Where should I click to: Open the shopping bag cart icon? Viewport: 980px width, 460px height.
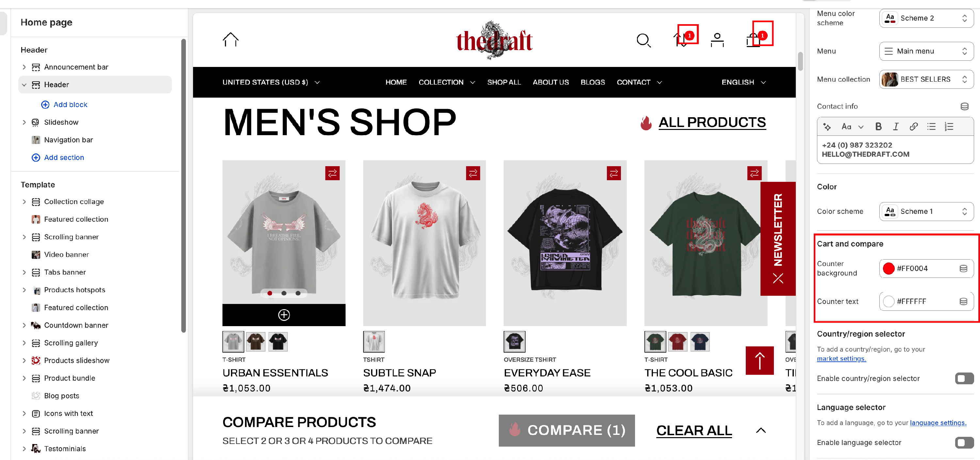754,40
